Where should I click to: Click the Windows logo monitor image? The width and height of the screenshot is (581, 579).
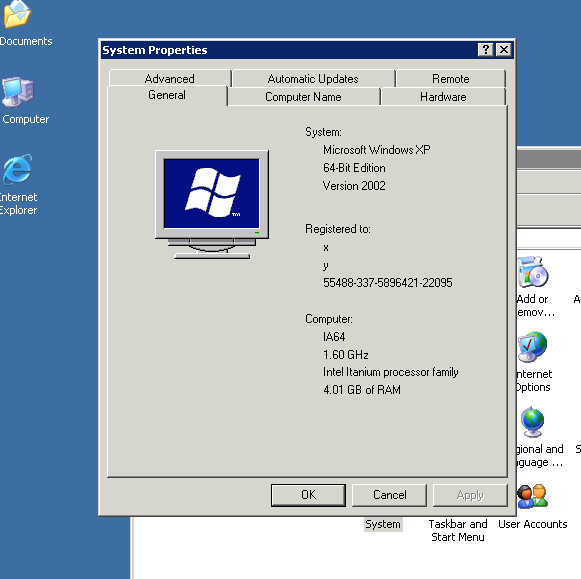(x=212, y=204)
